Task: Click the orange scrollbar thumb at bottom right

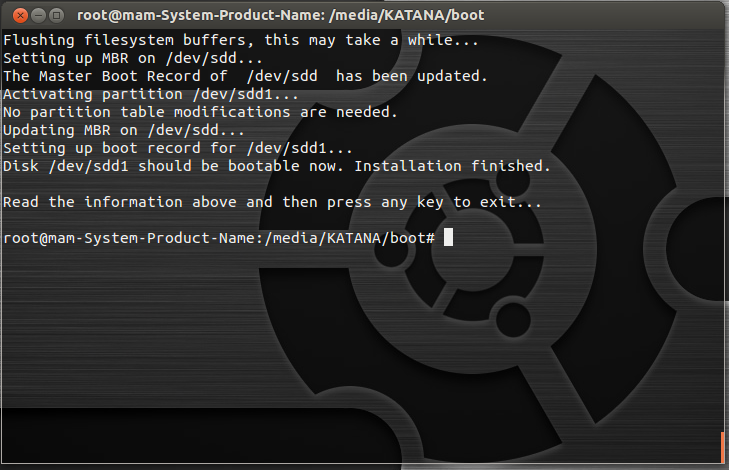Action: tap(722, 449)
